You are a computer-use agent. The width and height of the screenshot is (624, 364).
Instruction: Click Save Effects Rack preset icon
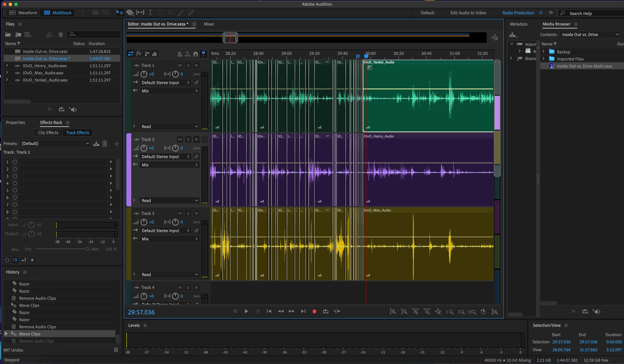[96, 143]
